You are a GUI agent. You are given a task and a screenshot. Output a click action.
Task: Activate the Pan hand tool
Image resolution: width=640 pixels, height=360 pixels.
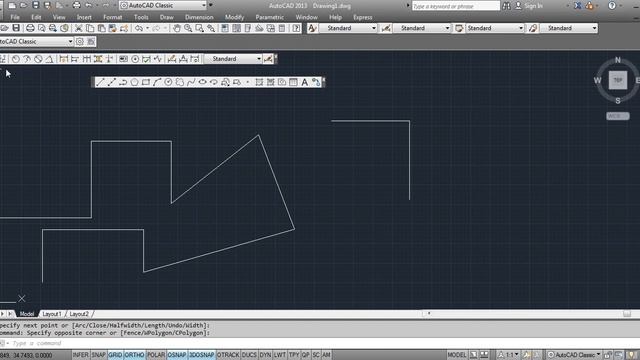pos(177,28)
